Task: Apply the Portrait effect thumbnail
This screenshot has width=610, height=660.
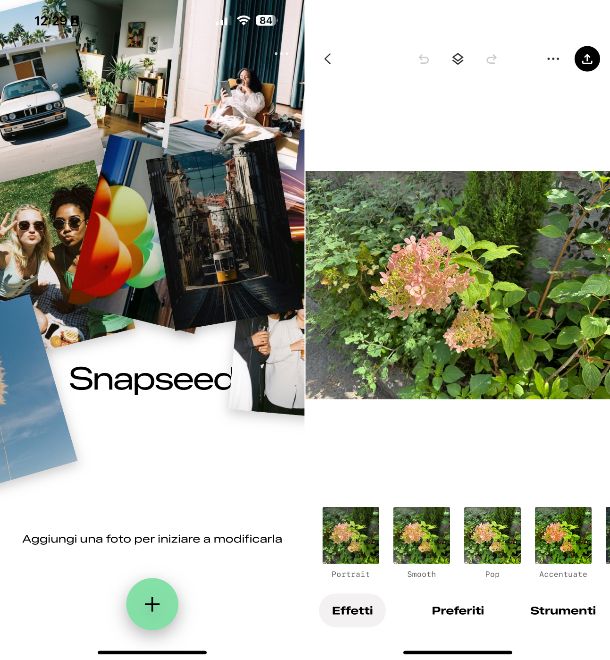Action: pyautogui.click(x=351, y=535)
